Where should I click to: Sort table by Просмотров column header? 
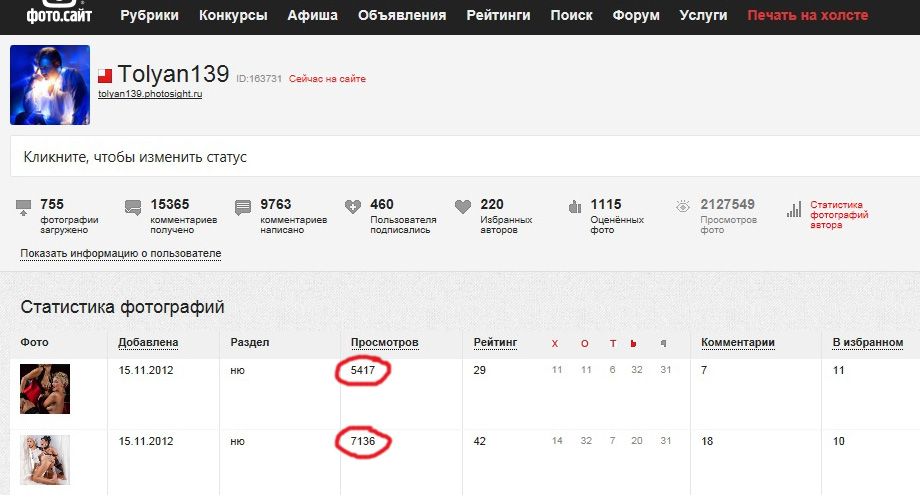point(384,343)
